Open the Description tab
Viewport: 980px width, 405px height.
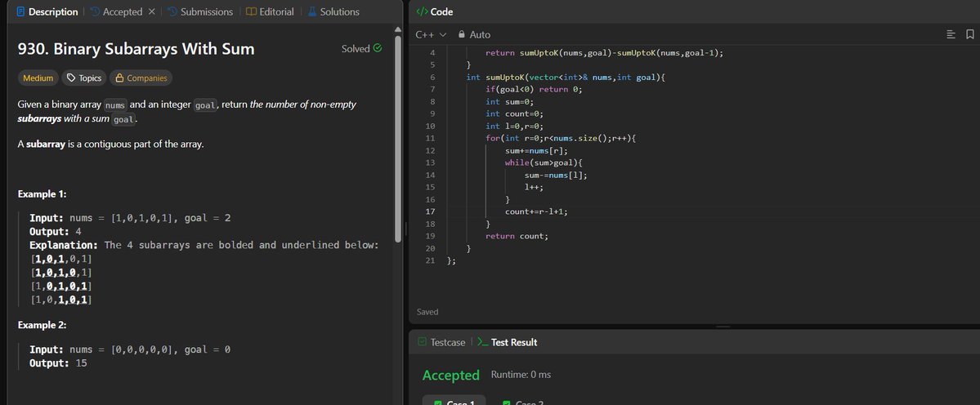click(x=47, y=12)
